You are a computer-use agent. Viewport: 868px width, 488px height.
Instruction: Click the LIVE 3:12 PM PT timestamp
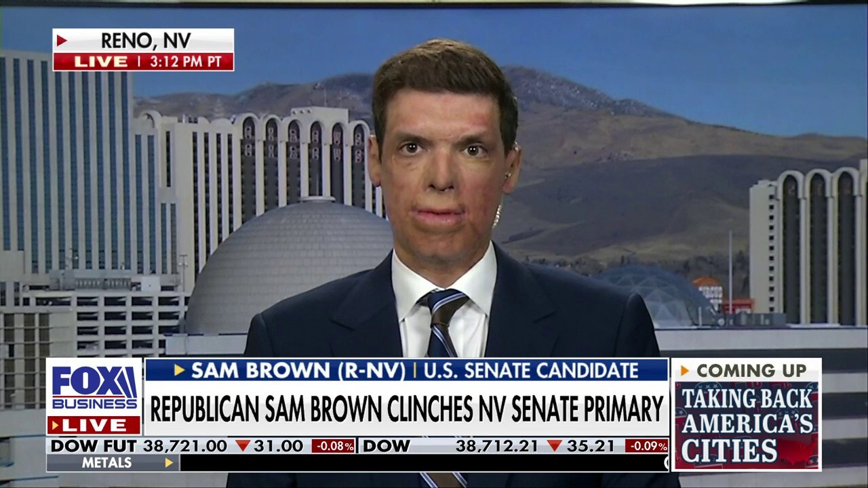click(x=144, y=62)
